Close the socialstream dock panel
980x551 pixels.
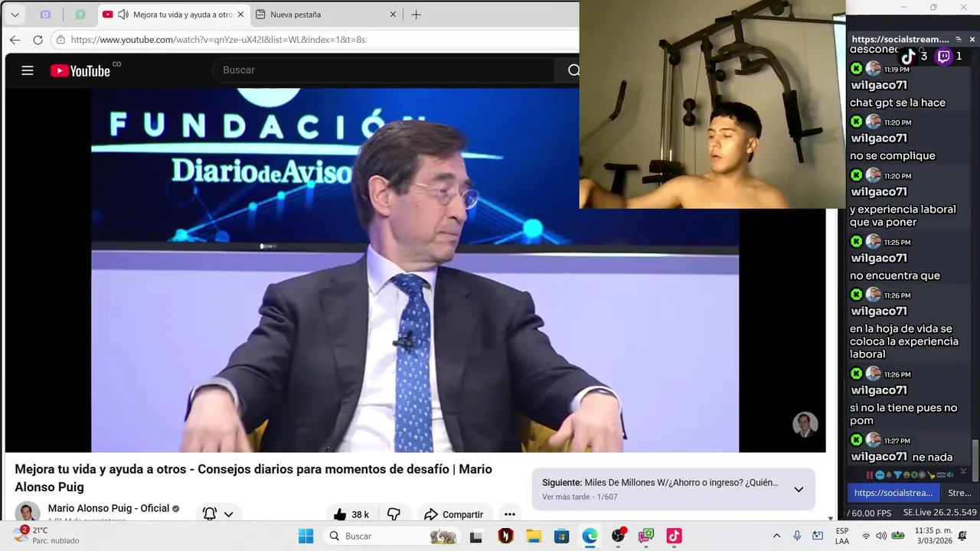[972, 39]
